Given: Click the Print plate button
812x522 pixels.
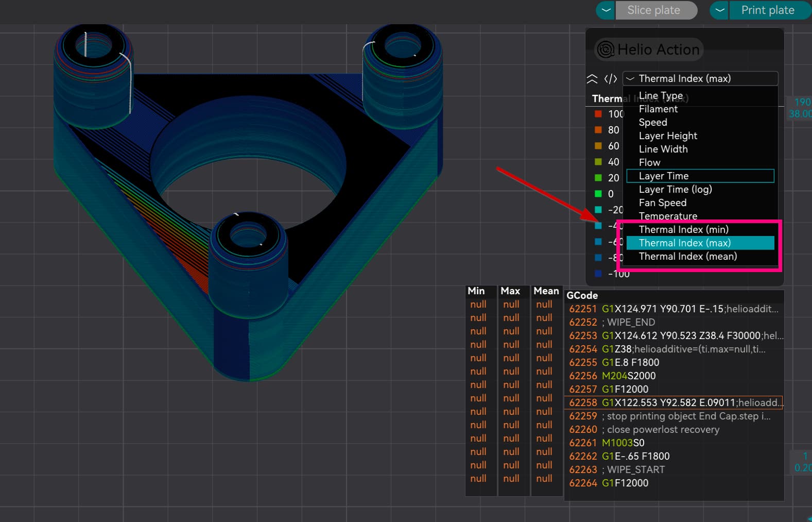Looking at the screenshot, I should pyautogui.click(x=767, y=10).
